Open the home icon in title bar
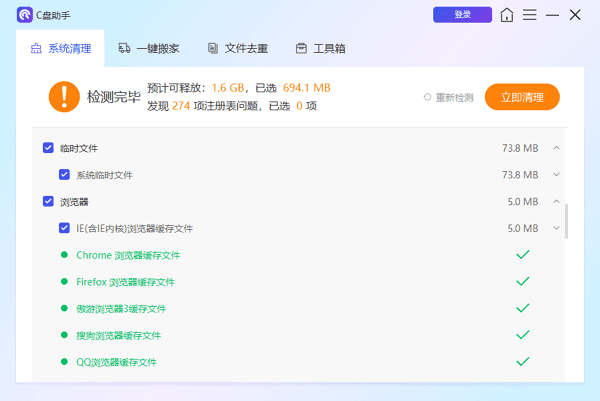The height and width of the screenshot is (401, 600). pos(508,15)
